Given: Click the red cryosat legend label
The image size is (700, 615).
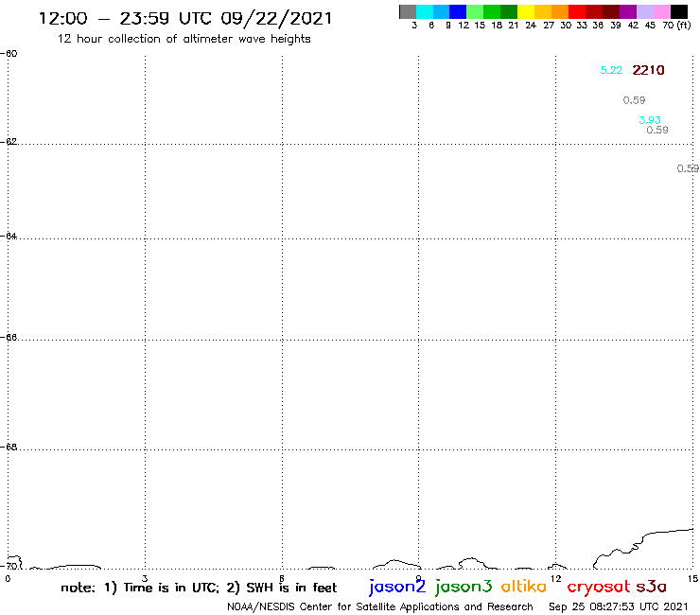Looking at the screenshot, I should pyautogui.click(x=599, y=588).
